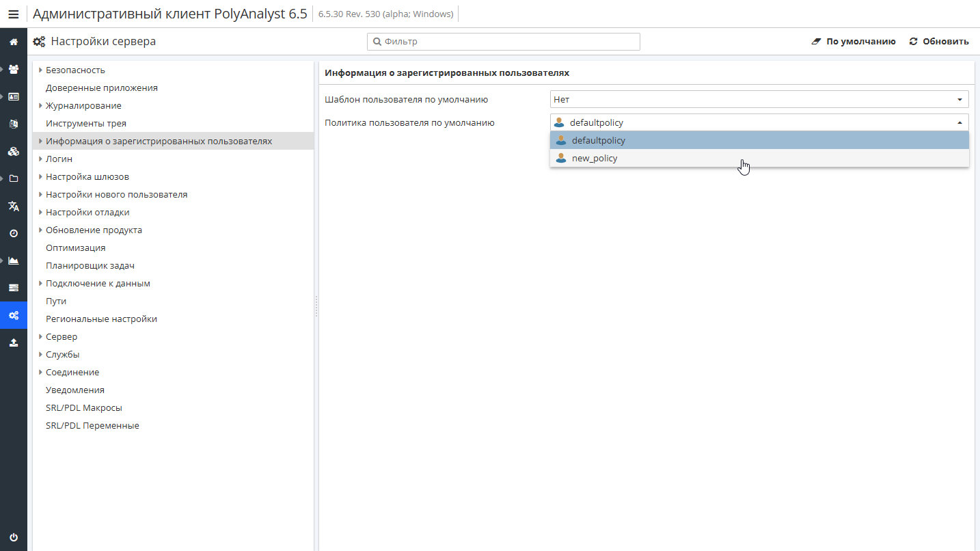Expand the Службы tree node
Viewport: 980px width, 551px height.
click(40, 354)
